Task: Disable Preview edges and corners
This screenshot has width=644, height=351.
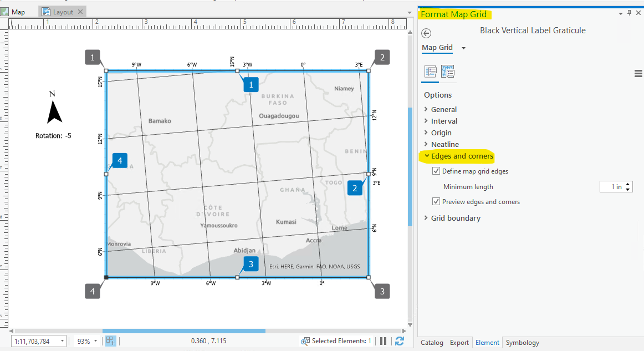Action: tap(436, 201)
